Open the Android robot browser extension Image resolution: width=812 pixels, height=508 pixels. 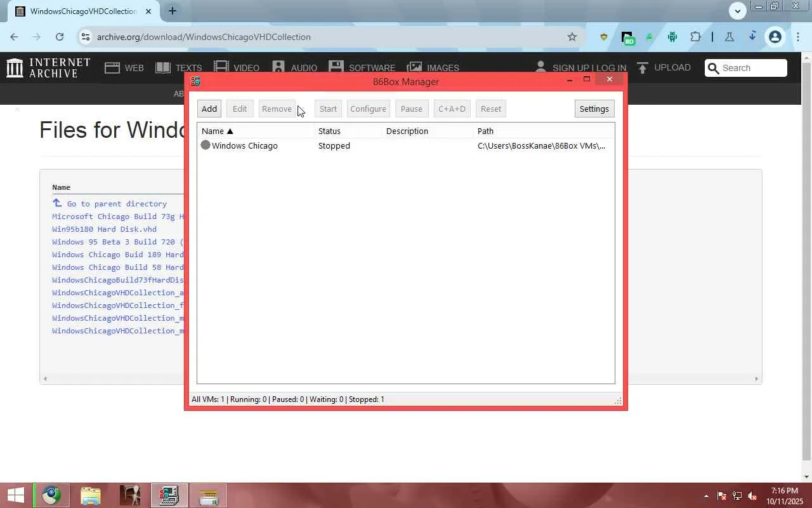[672, 37]
